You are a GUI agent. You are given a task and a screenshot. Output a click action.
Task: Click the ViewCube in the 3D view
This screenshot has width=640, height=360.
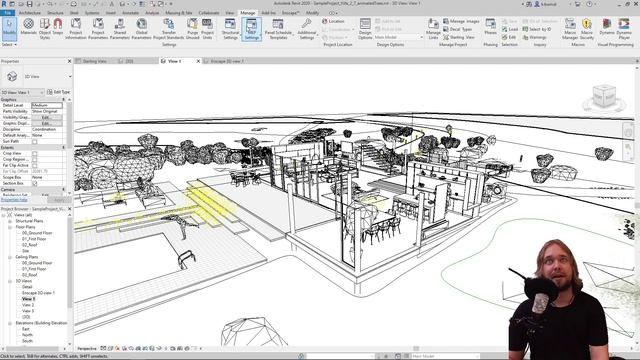pyautogui.click(x=604, y=97)
